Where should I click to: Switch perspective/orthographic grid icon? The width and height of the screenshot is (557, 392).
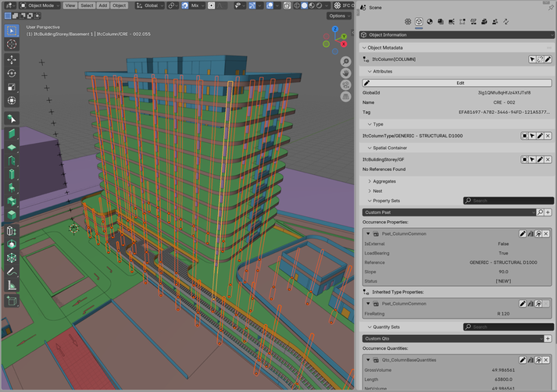coord(345,97)
